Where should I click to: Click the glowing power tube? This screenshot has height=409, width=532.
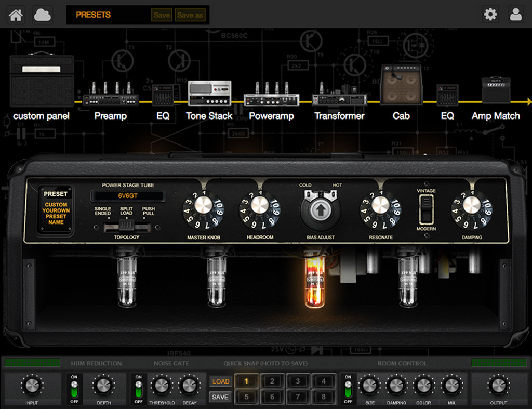[314, 282]
